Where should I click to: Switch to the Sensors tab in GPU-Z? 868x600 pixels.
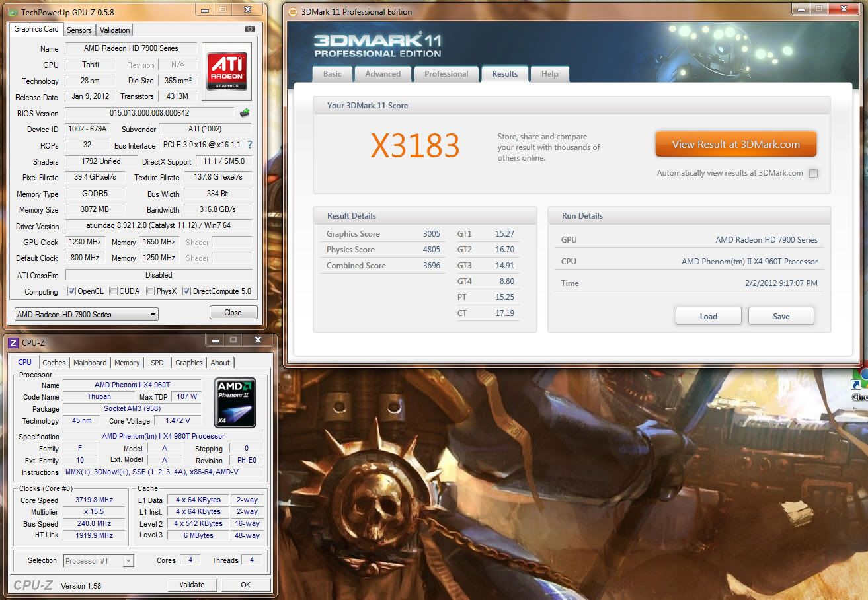(79, 30)
